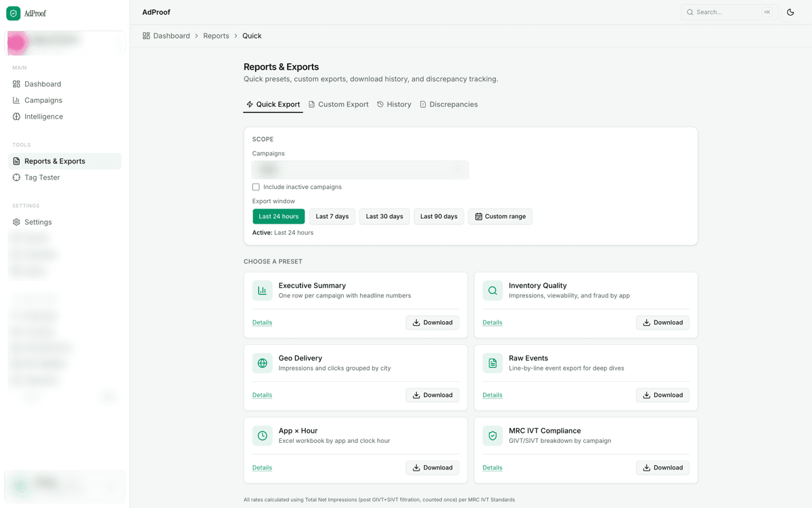Click the MRC IVT Compliance shield icon

493,436
